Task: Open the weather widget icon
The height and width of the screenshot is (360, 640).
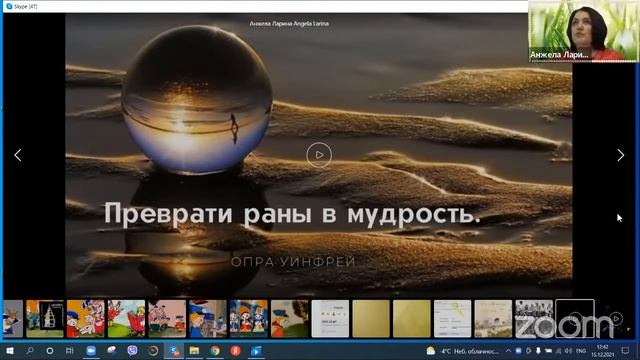Action: [431, 351]
